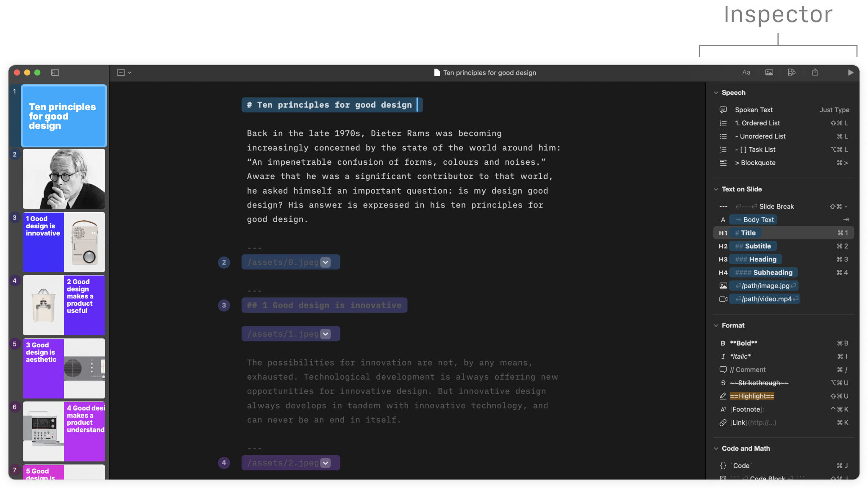The image size is (868, 488).
Task: Collapse the Text on Slide section
Action: [716, 189]
